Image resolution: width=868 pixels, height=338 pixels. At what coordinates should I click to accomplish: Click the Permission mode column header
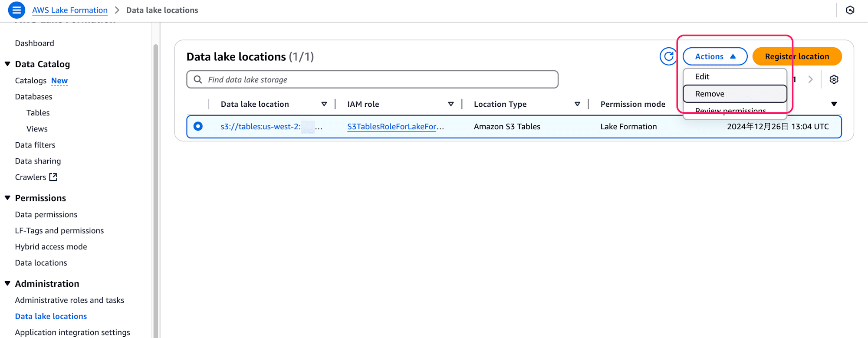633,104
